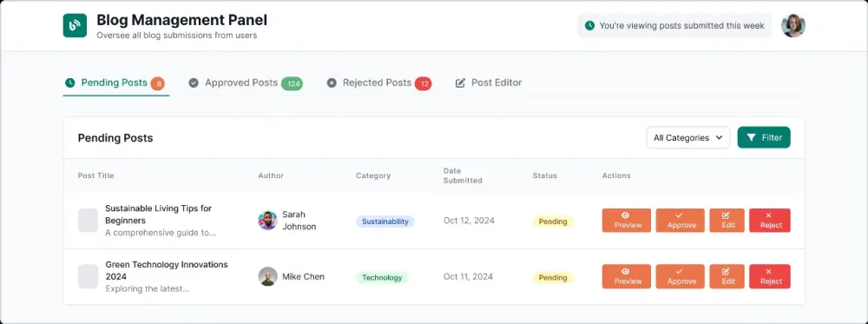Click the red 12 rejected count badge

click(x=424, y=83)
